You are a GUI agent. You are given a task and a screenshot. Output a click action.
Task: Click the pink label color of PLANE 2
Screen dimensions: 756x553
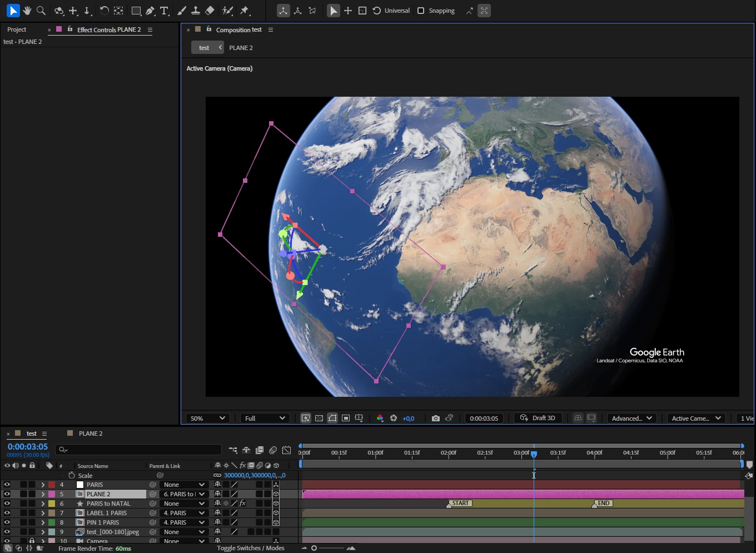pyautogui.click(x=52, y=494)
